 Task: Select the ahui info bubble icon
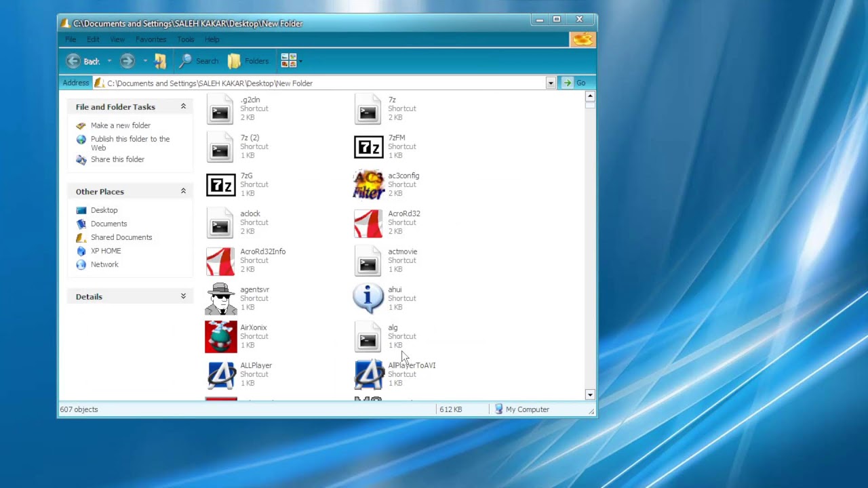coord(368,298)
